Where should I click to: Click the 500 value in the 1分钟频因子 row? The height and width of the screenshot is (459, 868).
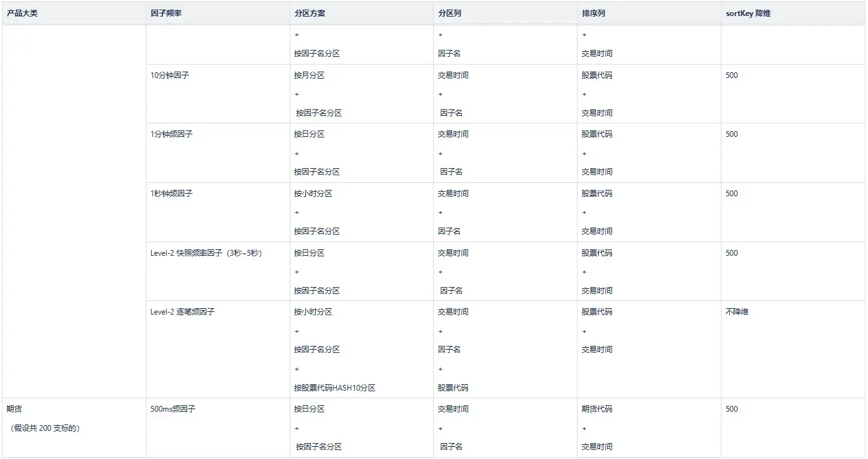tap(732, 134)
